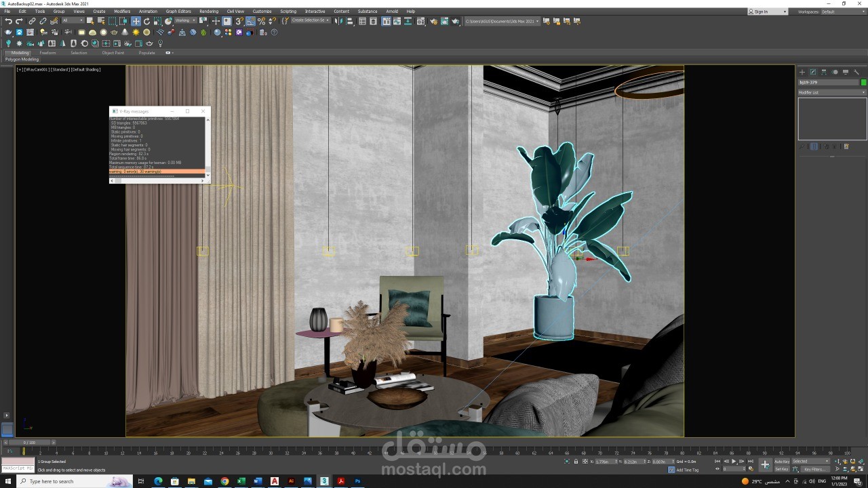Screen dimensions: 868x488
Task: Switch to the Object Paint ribbon tab
Action: point(113,52)
